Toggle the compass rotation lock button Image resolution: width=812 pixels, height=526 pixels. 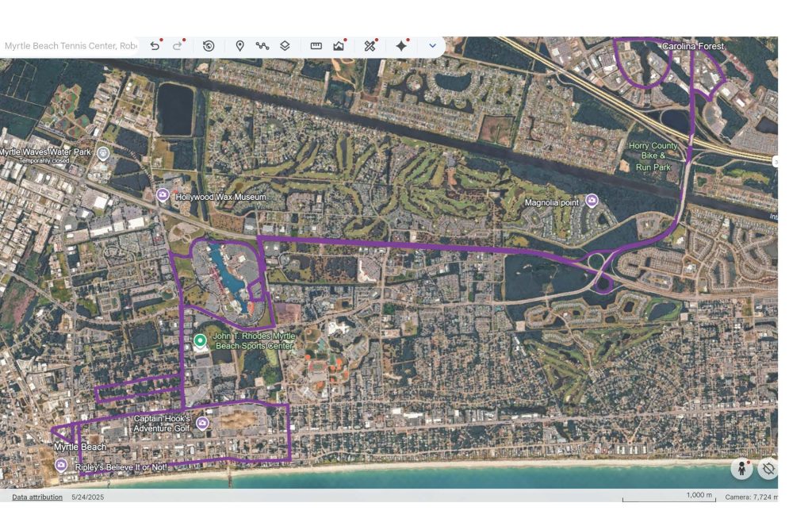768,468
